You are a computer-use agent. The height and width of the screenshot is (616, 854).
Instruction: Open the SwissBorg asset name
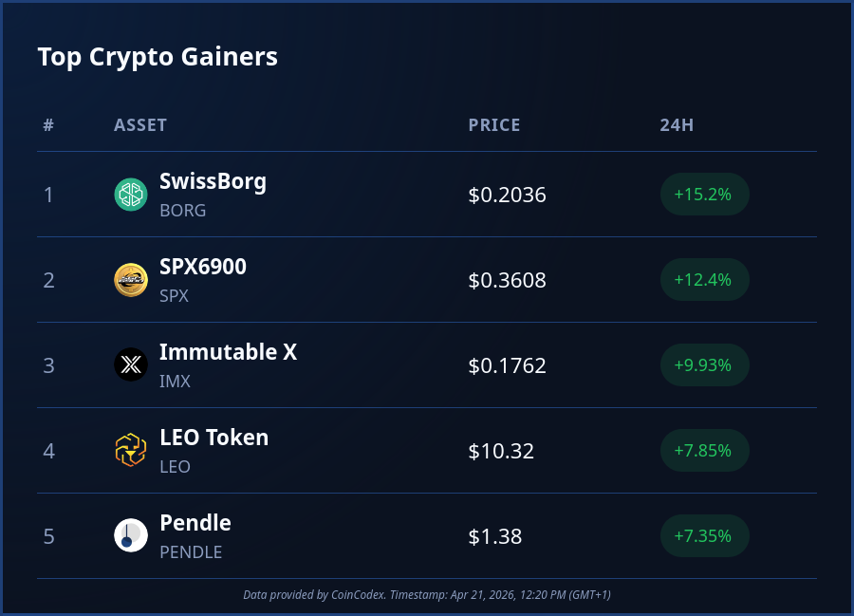[213, 181]
